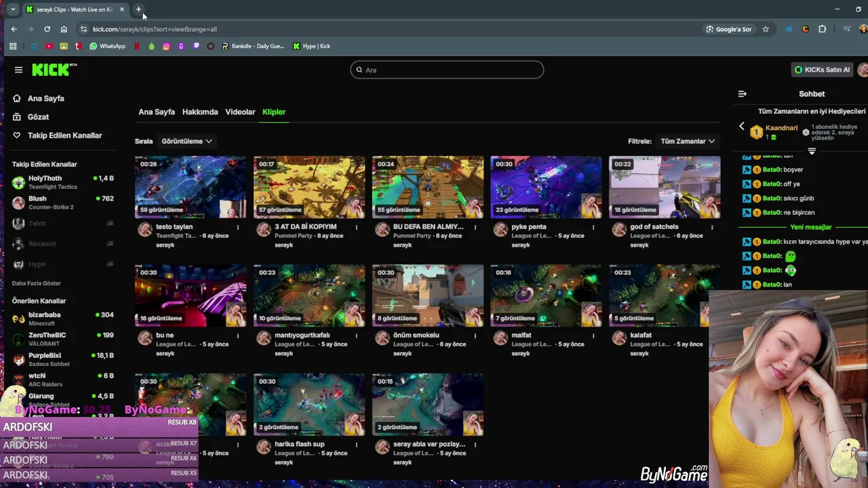This screenshot has width=868, height=488.
Task: Click the browser back arrow
Action: (x=14, y=29)
